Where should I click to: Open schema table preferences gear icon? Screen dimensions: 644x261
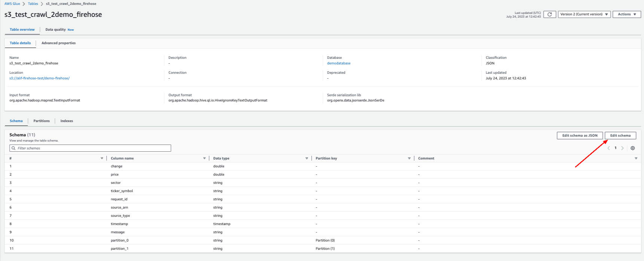632,148
